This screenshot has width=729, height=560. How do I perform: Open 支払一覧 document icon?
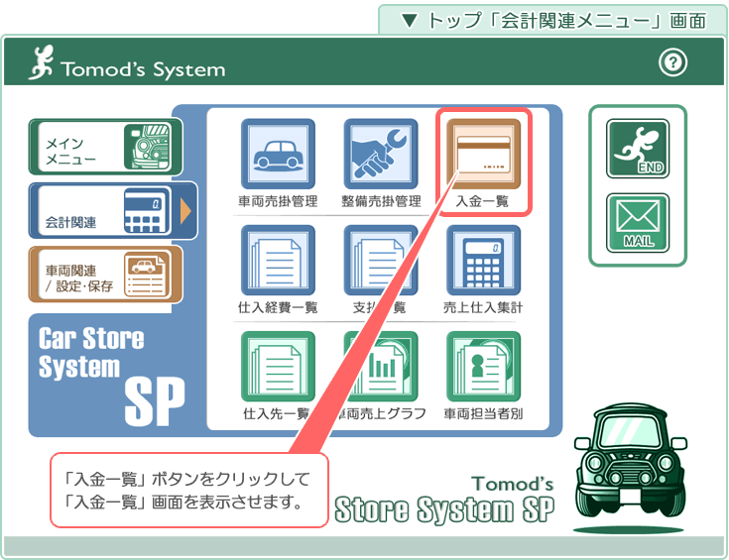[x=381, y=261]
